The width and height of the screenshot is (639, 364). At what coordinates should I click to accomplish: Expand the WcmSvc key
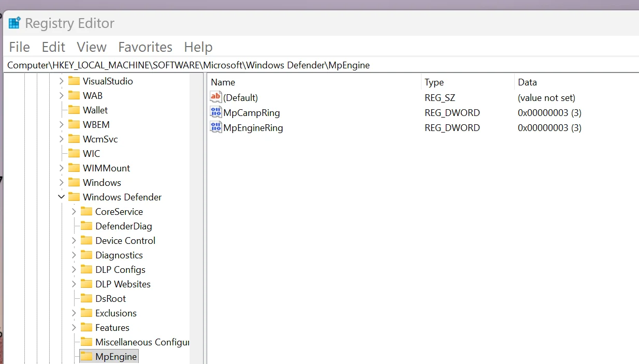click(x=62, y=139)
